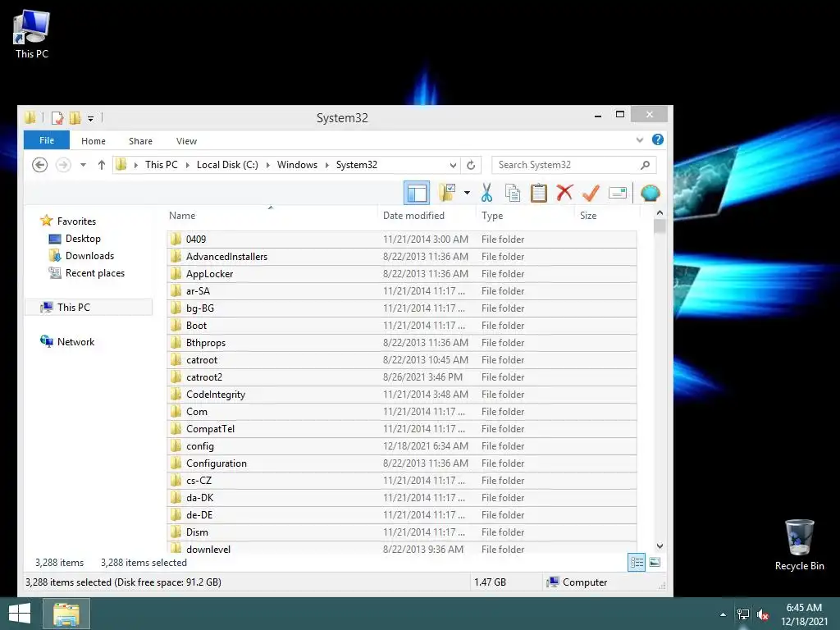This screenshot has height=630, width=840.
Task: Click the network tray icon
Action: coord(743,614)
